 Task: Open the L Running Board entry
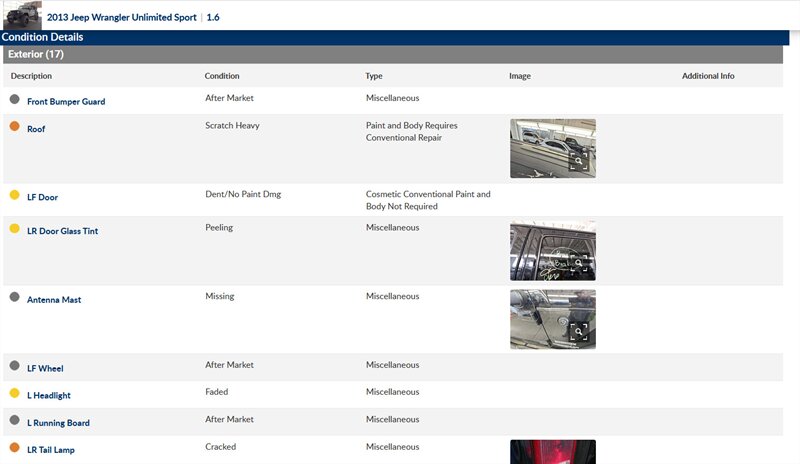pos(58,424)
